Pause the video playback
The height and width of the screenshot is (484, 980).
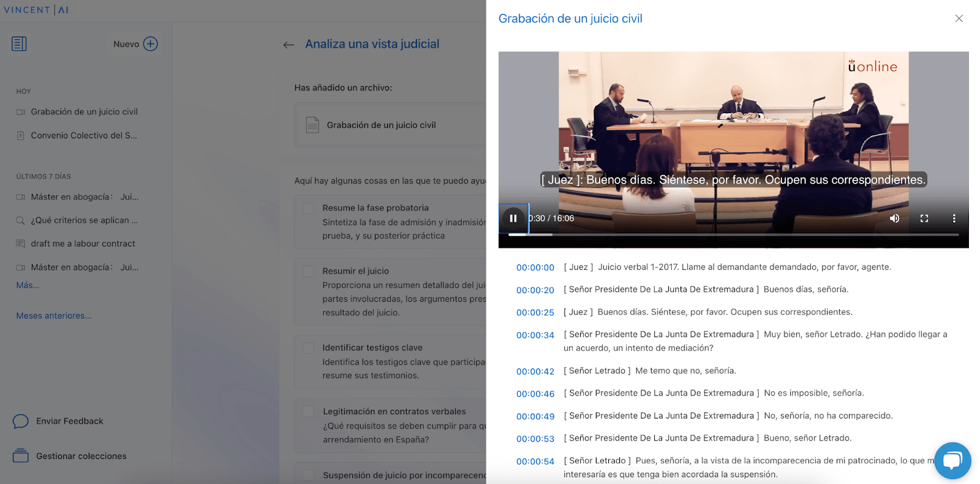tap(513, 218)
